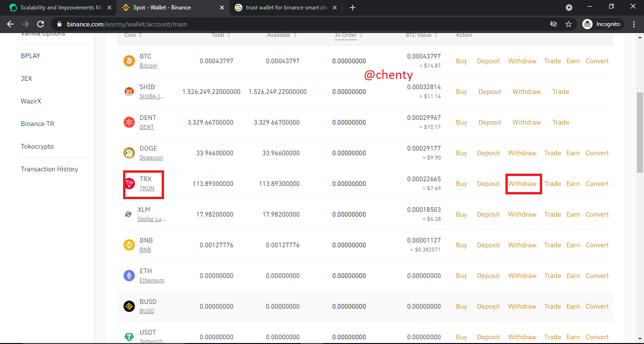
Task: Withdraw TRX from the TRX row
Action: [x=522, y=184]
